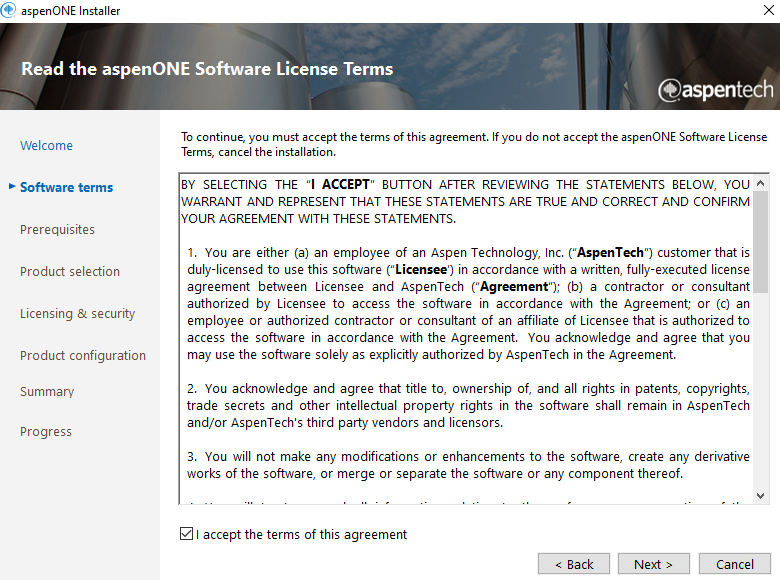This screenshot has width=780, height=580.
Task: Click the aspentech logo in banner
Action: 715,90
